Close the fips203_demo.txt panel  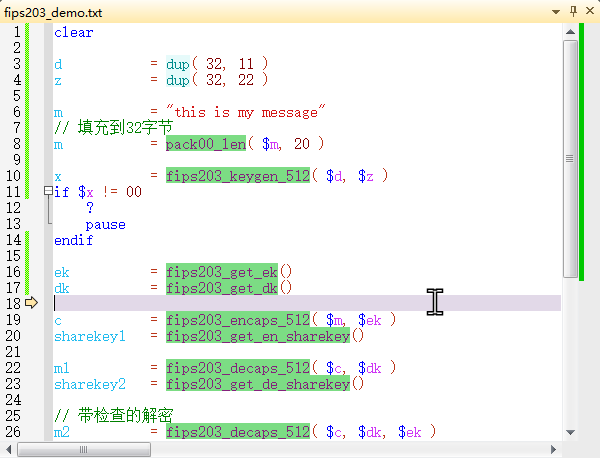589,11
